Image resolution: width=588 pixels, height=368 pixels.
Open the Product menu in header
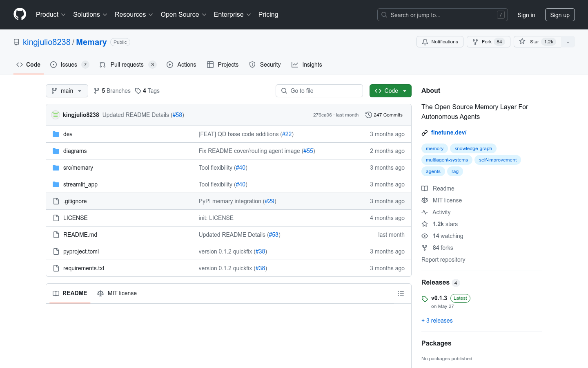pyautogui.click(x=51, y=14)
